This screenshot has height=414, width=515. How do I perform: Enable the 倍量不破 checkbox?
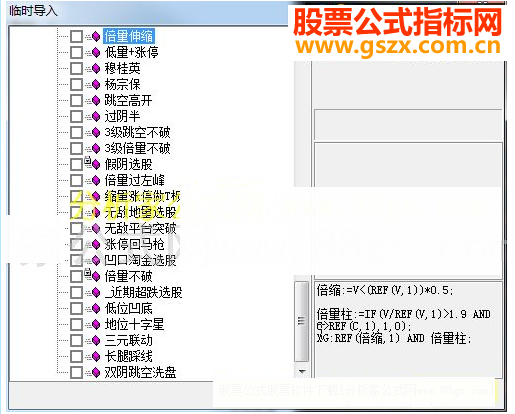click(76, 276)
